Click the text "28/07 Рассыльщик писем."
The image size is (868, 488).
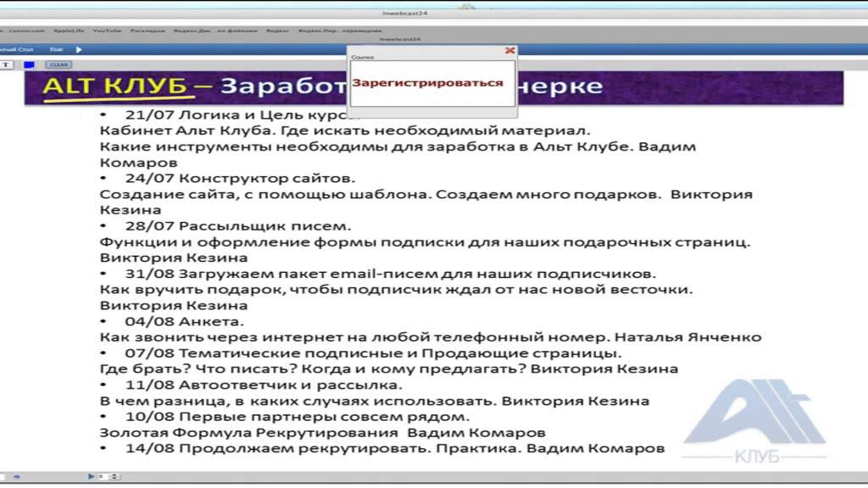(238, 225)
